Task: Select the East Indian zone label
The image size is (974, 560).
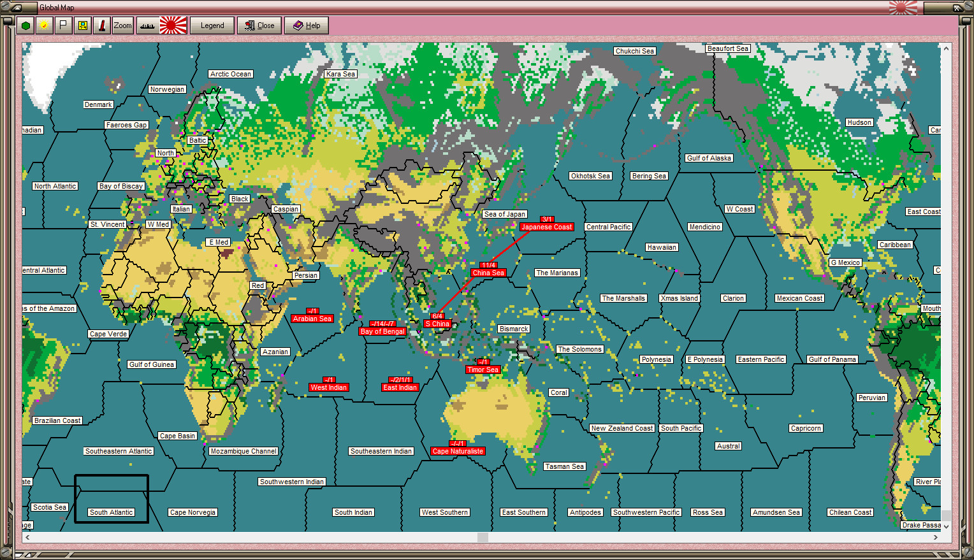Action: pos(400,387)
